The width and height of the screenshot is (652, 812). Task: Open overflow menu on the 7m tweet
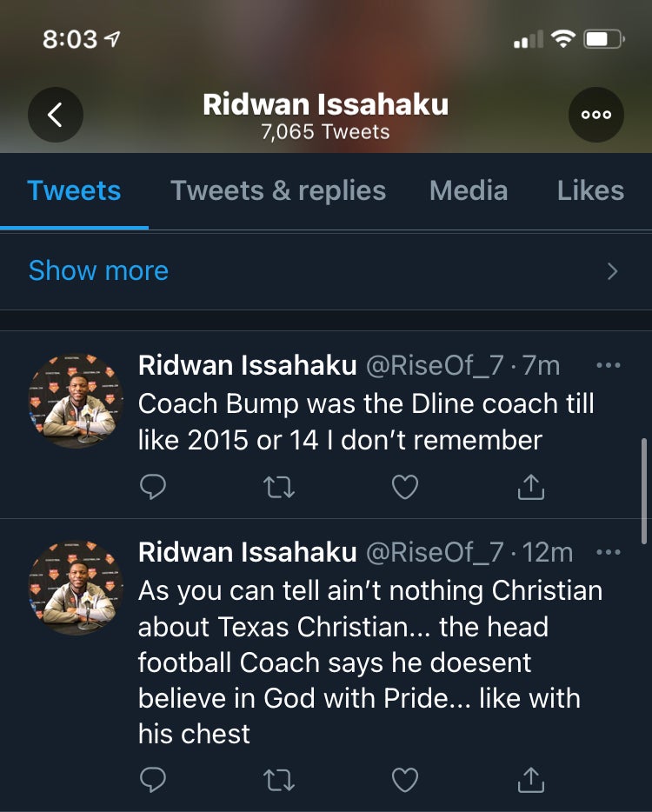pos(609,365)
